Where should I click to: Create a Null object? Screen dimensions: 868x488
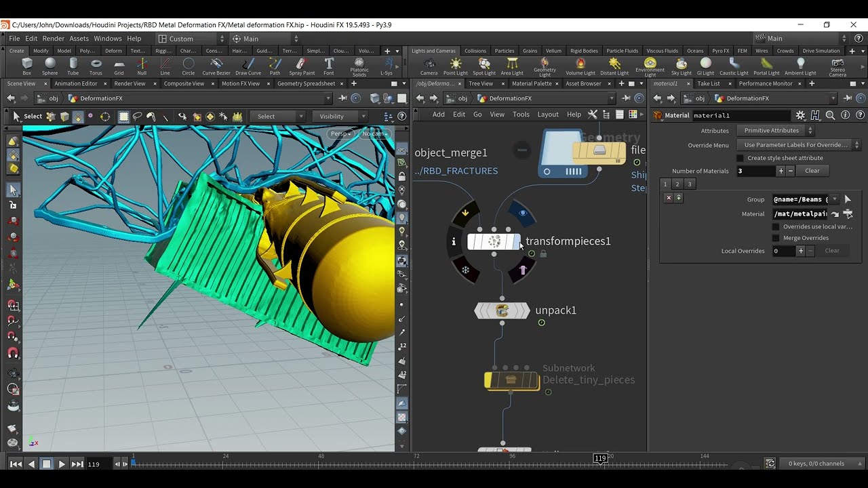[142, 66]
